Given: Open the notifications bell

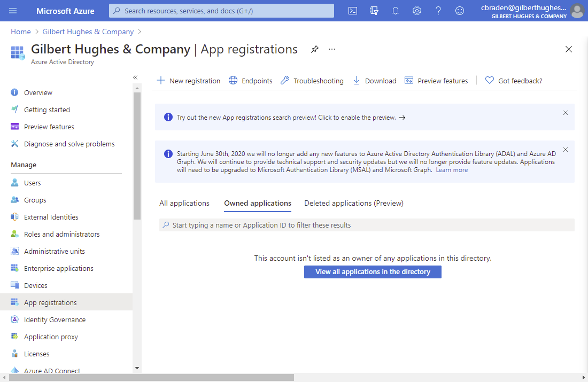Looking at the screenshot, I should click(395, 11).
